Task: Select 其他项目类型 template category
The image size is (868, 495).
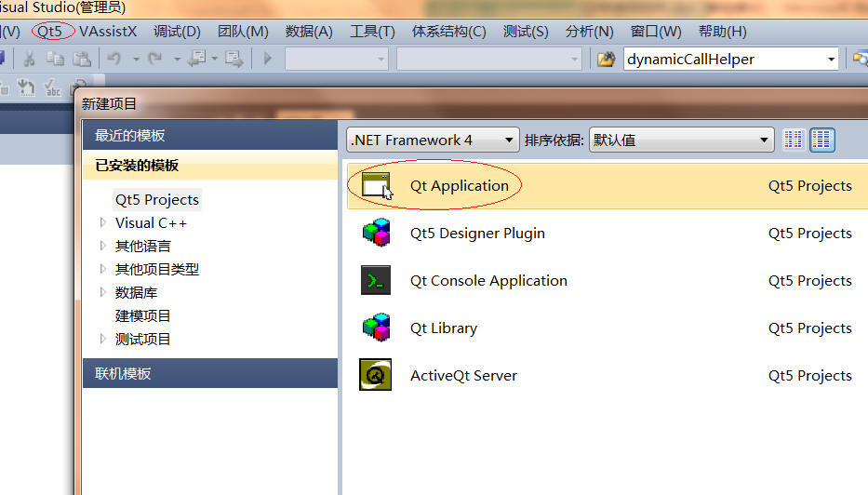Action: click(x=157, y=269)
